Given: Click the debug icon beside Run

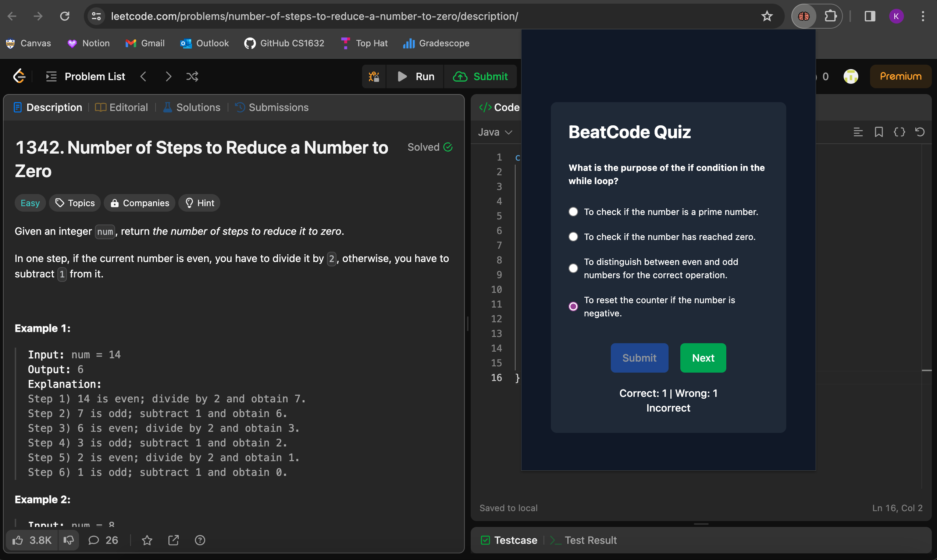Looking at the screenshot, I should (374, 76).
